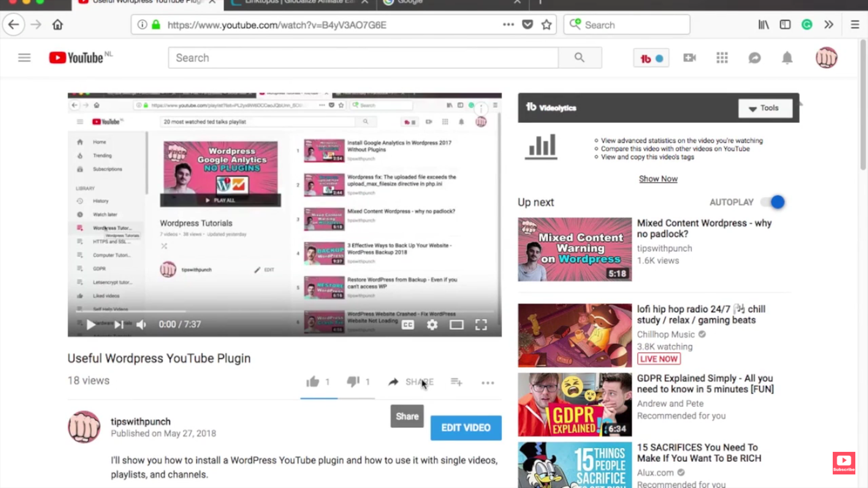Bookmark this page with the star icon
Screen dimensions: 868x488
coord(547,24)
